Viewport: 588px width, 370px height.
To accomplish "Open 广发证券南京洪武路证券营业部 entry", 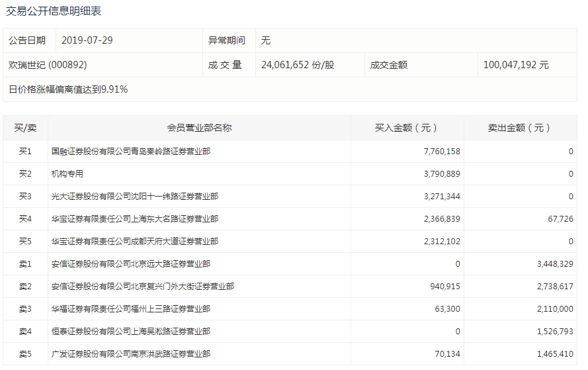I will 131,354.
